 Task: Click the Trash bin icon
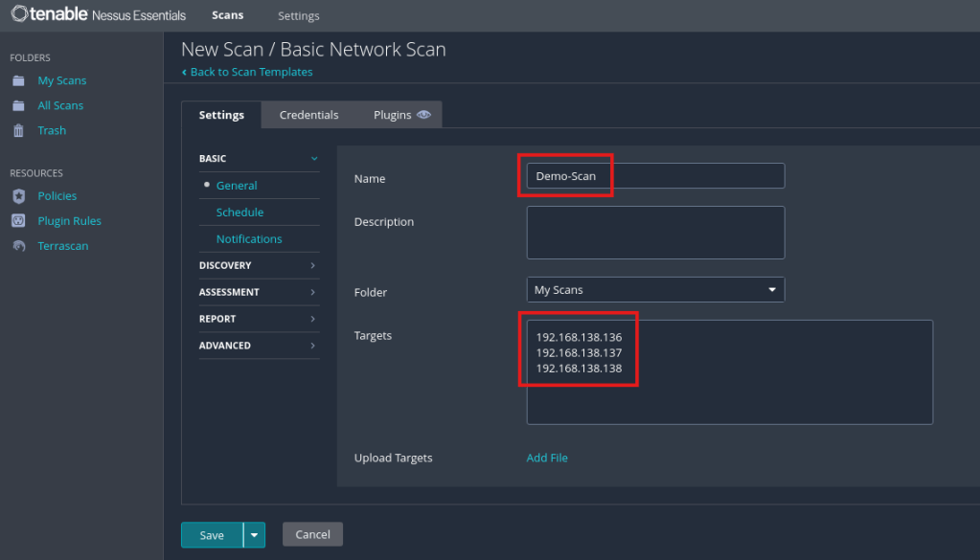pos(18,131)
